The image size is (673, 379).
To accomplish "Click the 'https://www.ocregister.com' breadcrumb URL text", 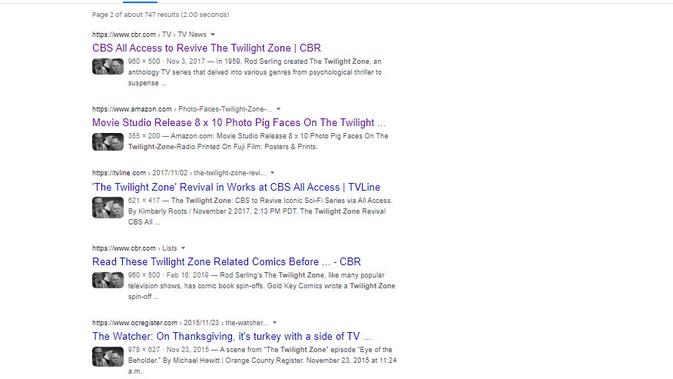I will 180,323.
